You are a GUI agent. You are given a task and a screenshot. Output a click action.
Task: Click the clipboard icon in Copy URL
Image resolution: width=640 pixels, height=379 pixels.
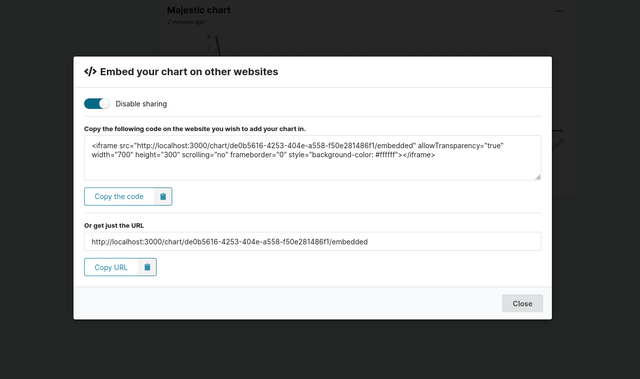(147, 267)
